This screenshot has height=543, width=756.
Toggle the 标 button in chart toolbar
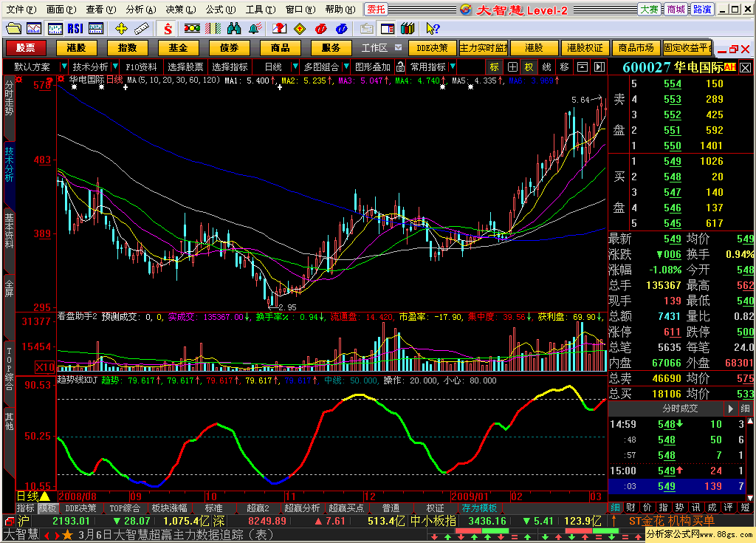[494, 67]
